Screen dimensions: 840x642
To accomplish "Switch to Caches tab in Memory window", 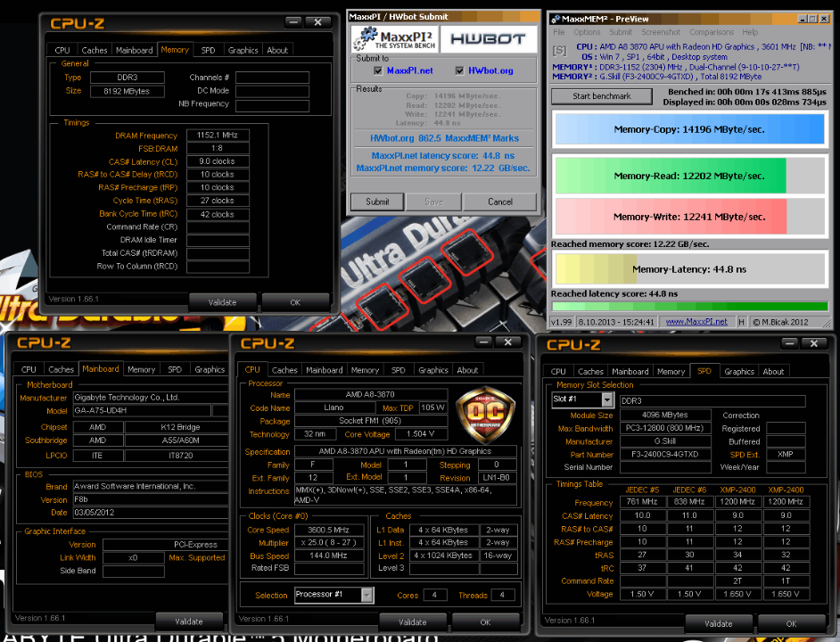I will tap(95, 50).
